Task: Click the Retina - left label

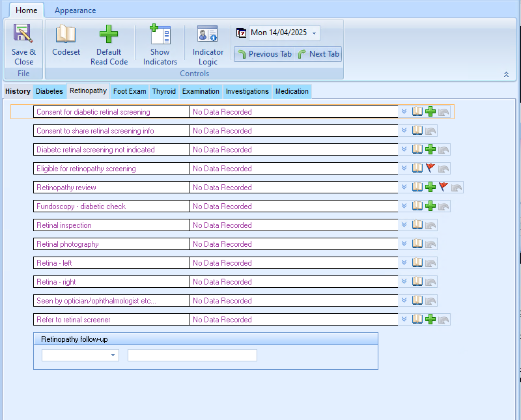Action: 54,263
